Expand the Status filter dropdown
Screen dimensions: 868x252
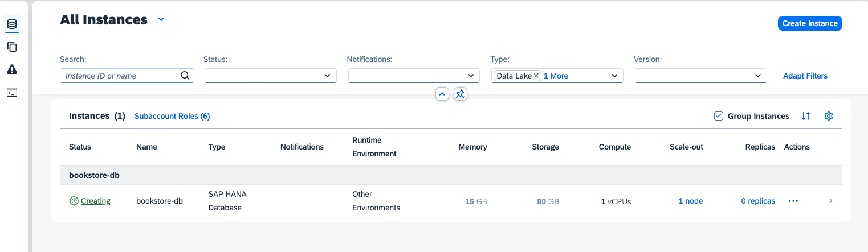click(x=327, y=76)
